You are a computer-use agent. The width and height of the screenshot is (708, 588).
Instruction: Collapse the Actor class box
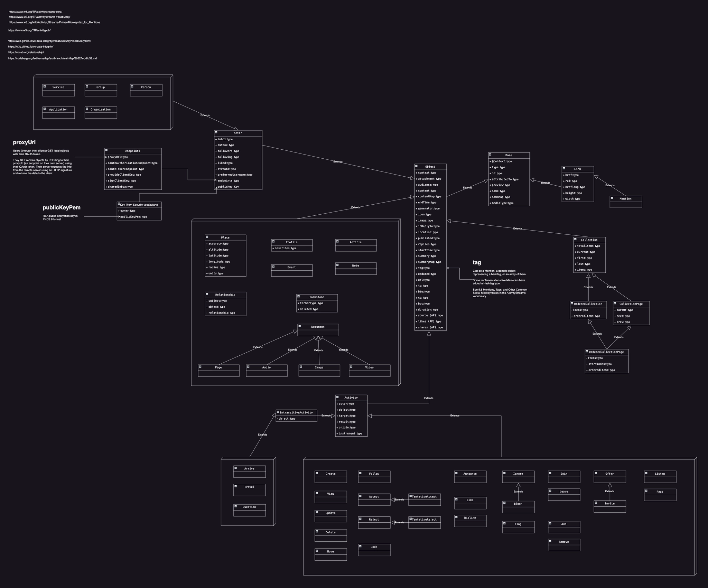click(216, 132)
